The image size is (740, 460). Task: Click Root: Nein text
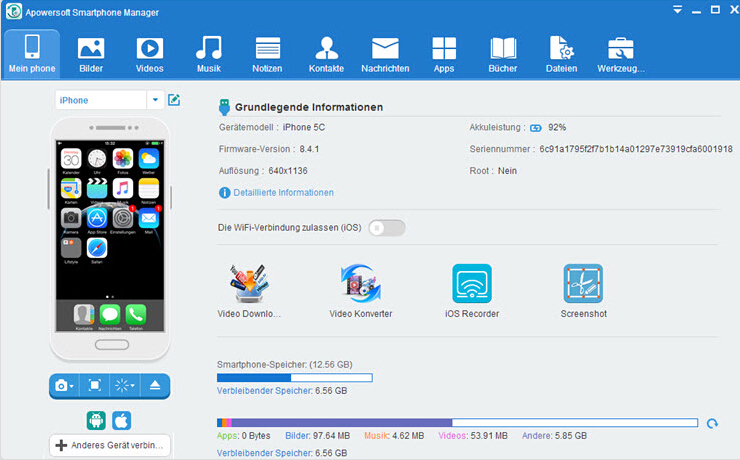(493, 171)
